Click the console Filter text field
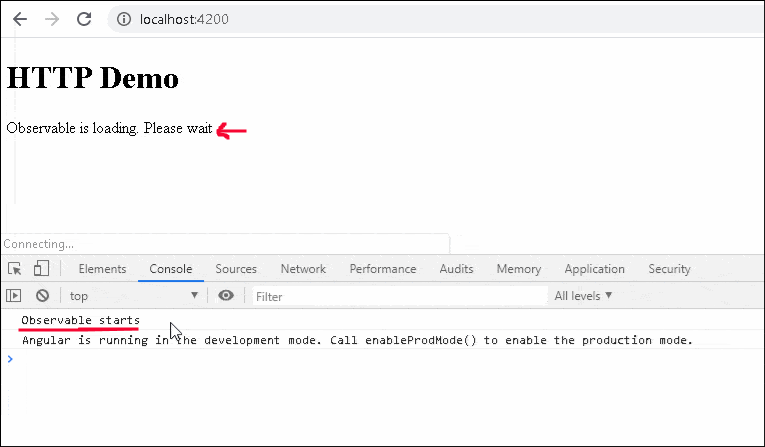The image size is (765, 447). pos(398,296)
